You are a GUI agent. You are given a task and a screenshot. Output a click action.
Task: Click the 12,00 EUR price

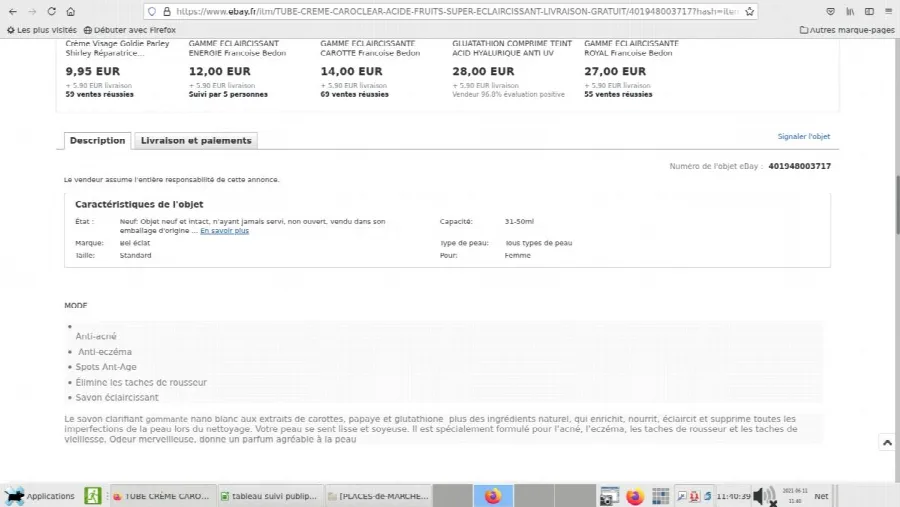219,71
